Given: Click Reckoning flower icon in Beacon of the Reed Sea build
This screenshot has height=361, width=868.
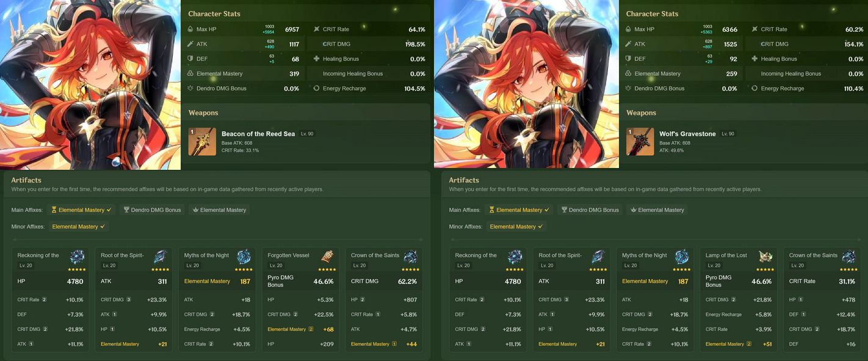Looking at the screenshot, I should pos(77,257).
